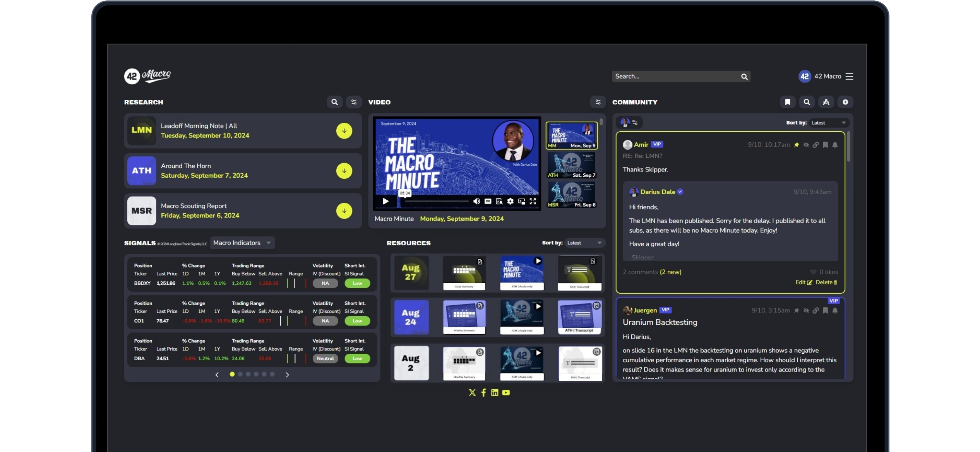Open 42 Macro account profile
The image size is (980, 452).
pyautogui.click(x=820, y=76)
